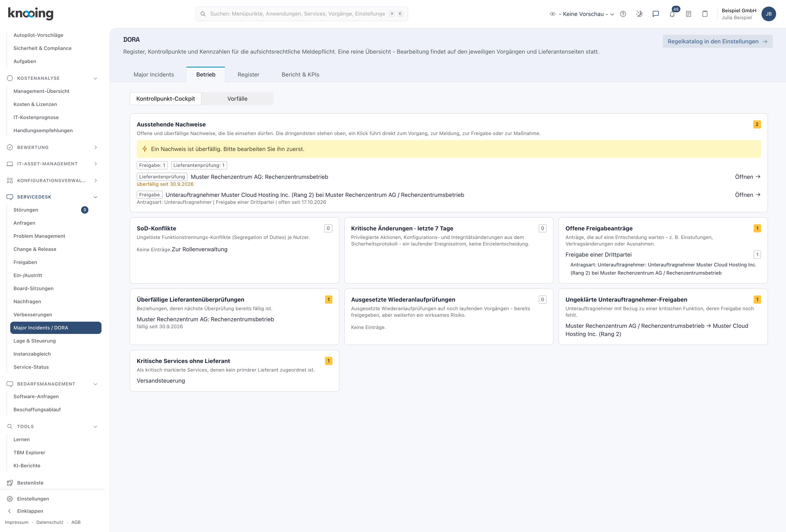Image resolution: width=786 pixels, height=532 pixels.
Task: Focus the global search field
Action: [301, 14]
